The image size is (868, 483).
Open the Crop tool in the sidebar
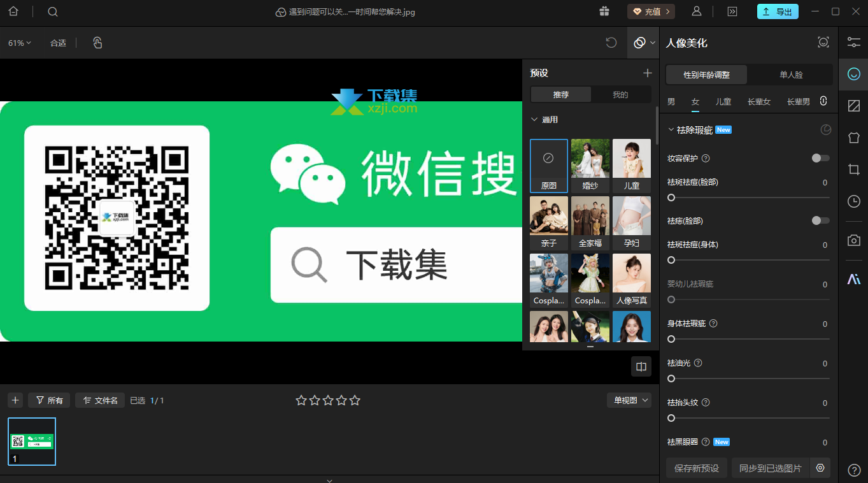pos(853,169)
